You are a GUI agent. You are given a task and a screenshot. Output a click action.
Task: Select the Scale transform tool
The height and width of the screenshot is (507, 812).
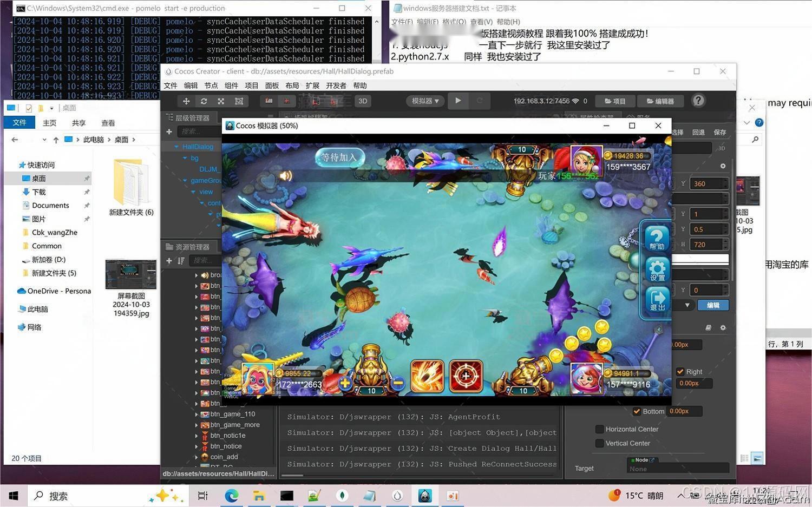coord(221,101)
